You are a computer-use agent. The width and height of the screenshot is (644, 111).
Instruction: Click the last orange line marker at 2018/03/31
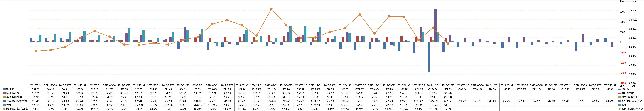pyautogui.click(x=448, y=44)
